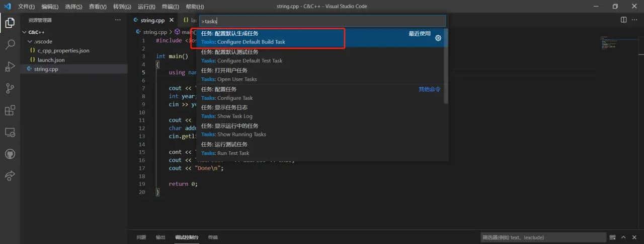Open the 选择(S) menu
Image resolution: width=644 pixels, height=244 pixels.
pos(73,7)
